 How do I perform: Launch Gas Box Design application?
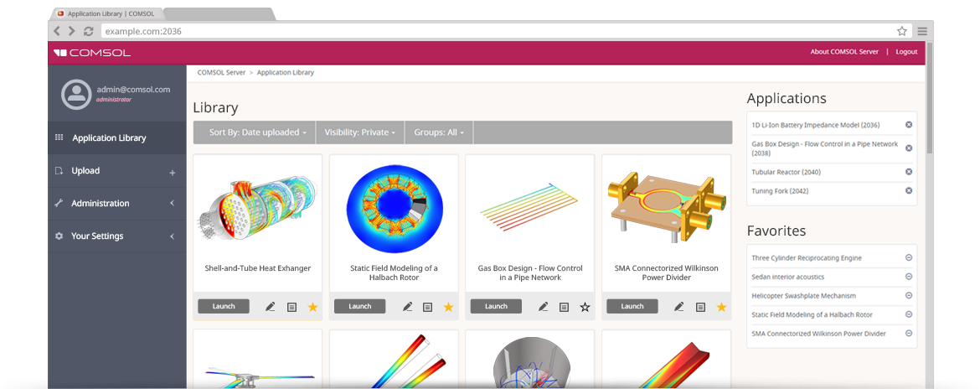[496, 307]
